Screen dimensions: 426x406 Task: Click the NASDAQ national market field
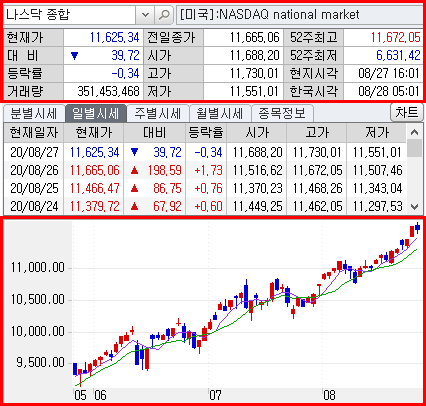point(299,15)
